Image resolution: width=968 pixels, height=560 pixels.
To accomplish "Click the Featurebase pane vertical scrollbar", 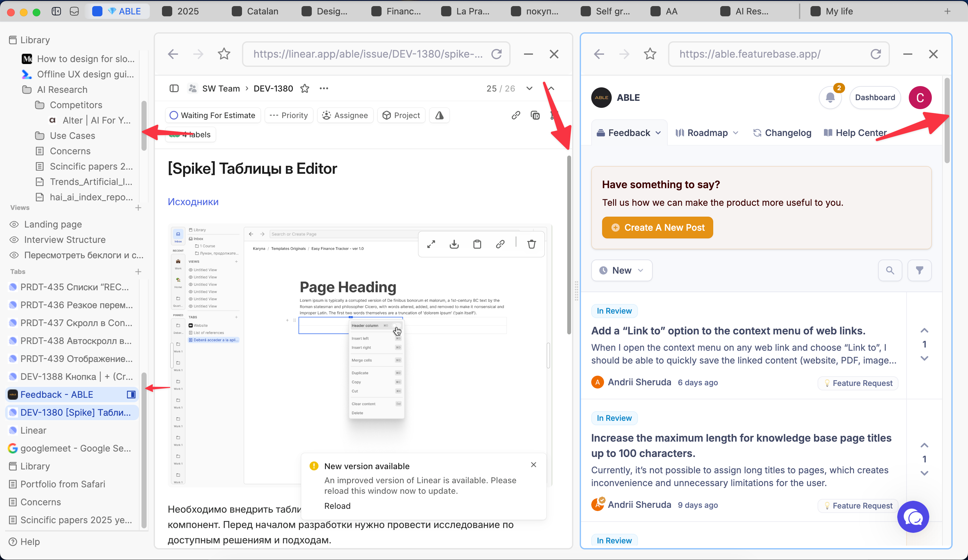I will click(x=947, y=120).
